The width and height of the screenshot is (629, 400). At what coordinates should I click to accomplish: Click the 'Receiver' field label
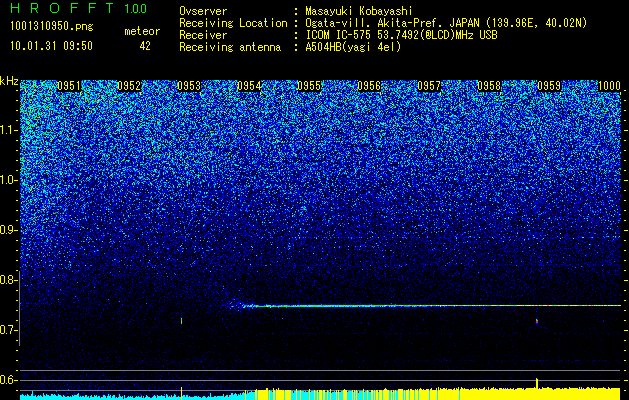pyautogui.click(x=203, y=35)
